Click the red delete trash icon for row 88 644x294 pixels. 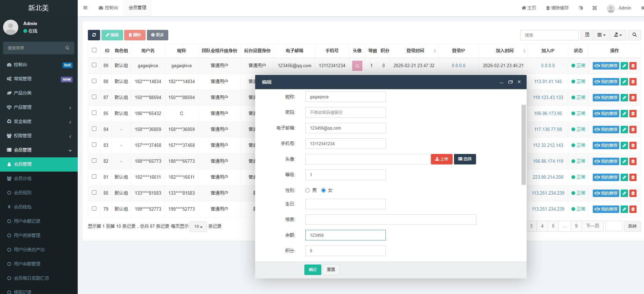pyautogui.click(x=633, y=82)
